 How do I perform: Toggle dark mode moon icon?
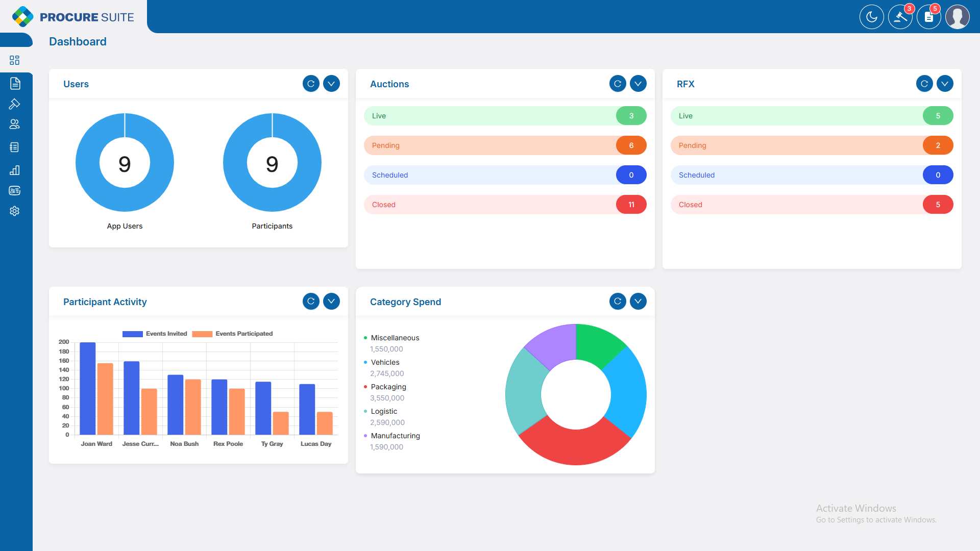[871, 17]
